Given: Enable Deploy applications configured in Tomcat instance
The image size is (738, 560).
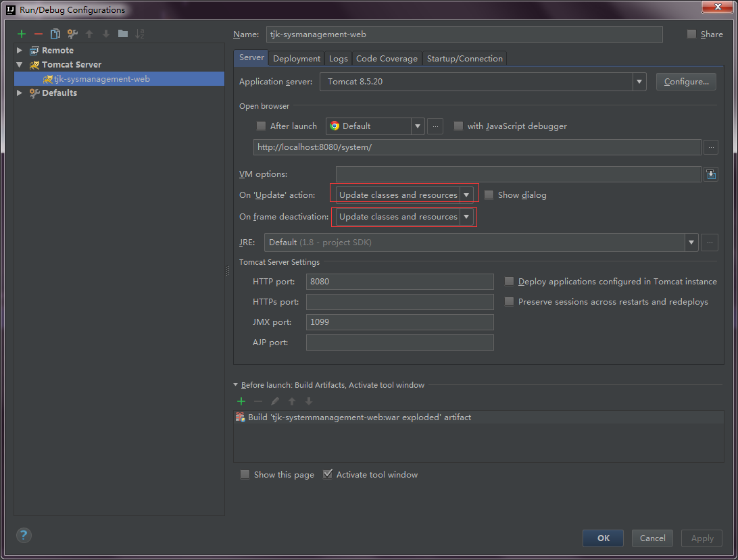Looking at the screenshot, I should (509, 282).
